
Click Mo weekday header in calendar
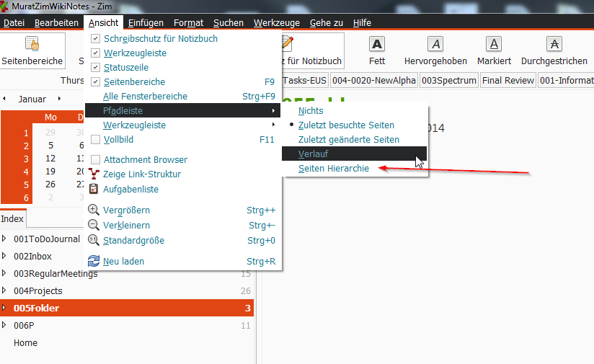(50, 117)
